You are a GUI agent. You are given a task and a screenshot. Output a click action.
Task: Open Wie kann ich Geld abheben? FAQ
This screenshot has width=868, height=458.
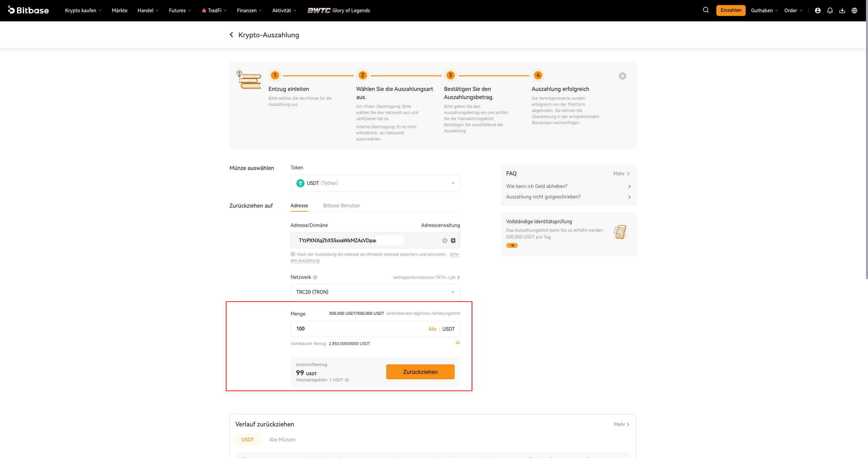(x=568, y=186)
